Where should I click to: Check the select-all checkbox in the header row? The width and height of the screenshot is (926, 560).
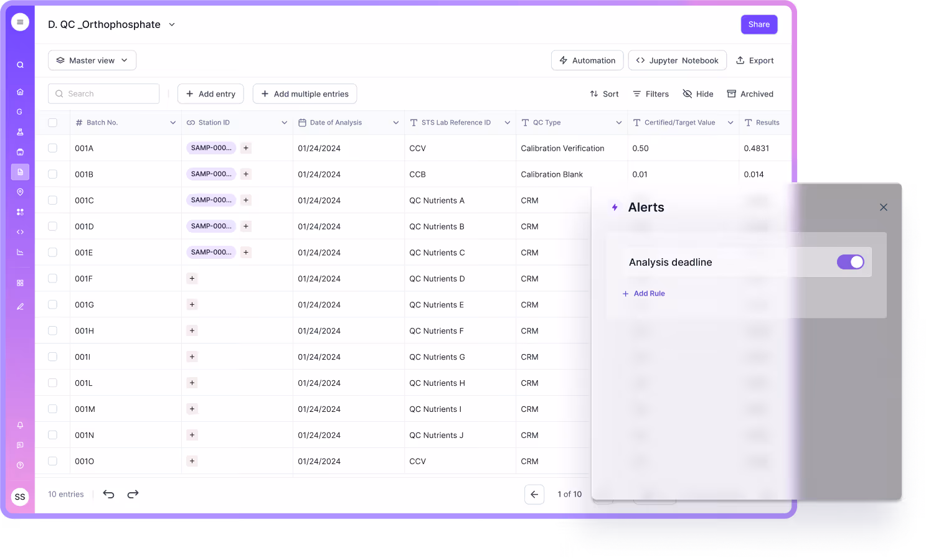[x=52, y=123]
